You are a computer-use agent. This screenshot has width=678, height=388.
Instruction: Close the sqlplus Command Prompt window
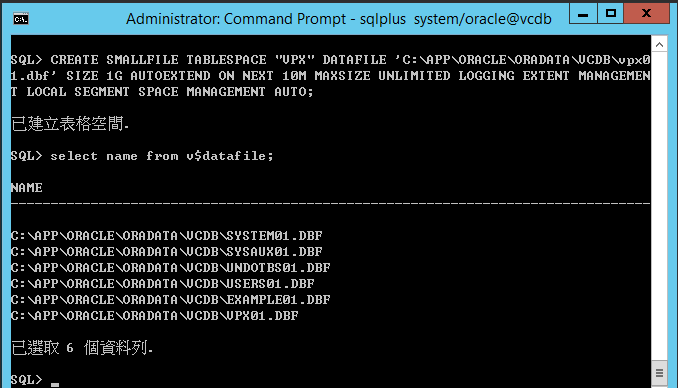tap(646, 14)
